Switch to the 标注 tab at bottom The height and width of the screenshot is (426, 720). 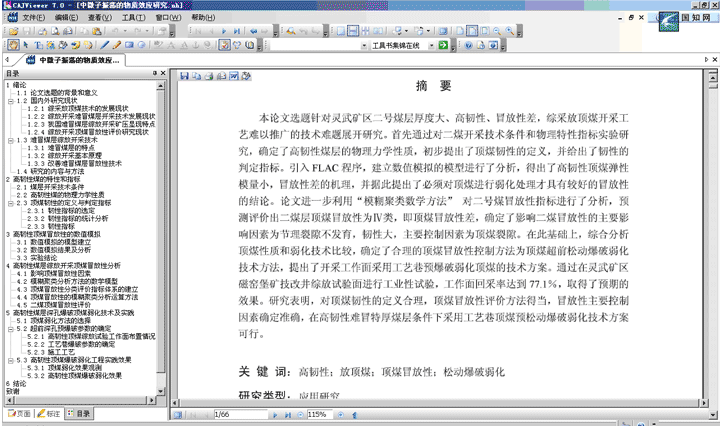pos(51,413)
